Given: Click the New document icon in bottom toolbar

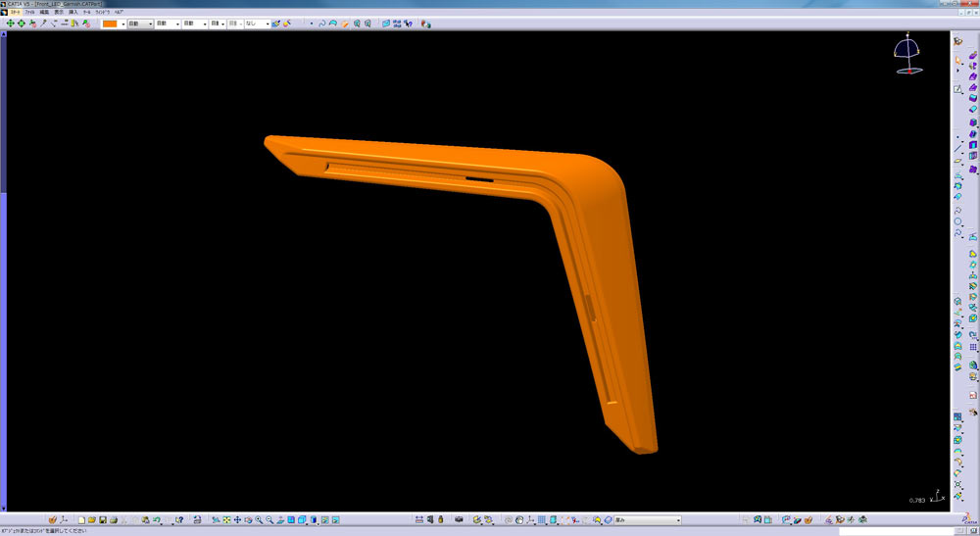Looking at the screenshot, I should tap(81, 519).
